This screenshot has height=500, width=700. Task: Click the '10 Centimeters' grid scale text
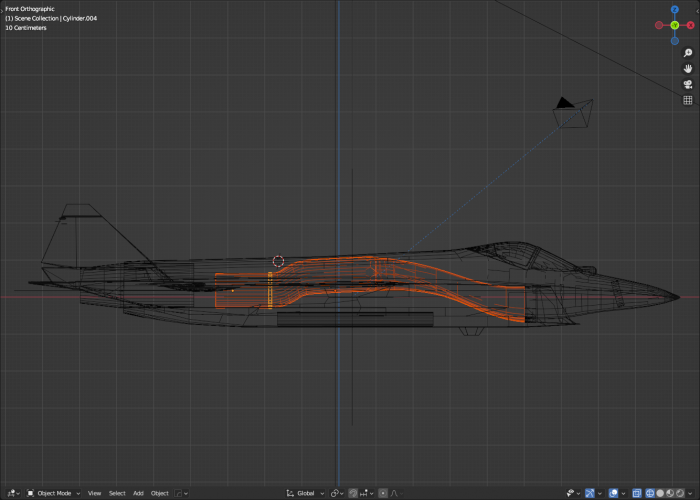point(26,28)
